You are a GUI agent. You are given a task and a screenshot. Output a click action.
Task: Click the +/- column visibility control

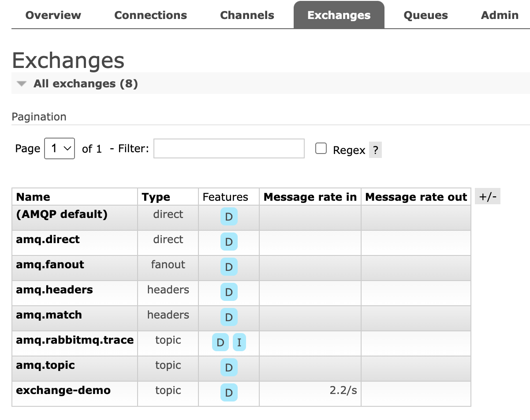[487, 196]
